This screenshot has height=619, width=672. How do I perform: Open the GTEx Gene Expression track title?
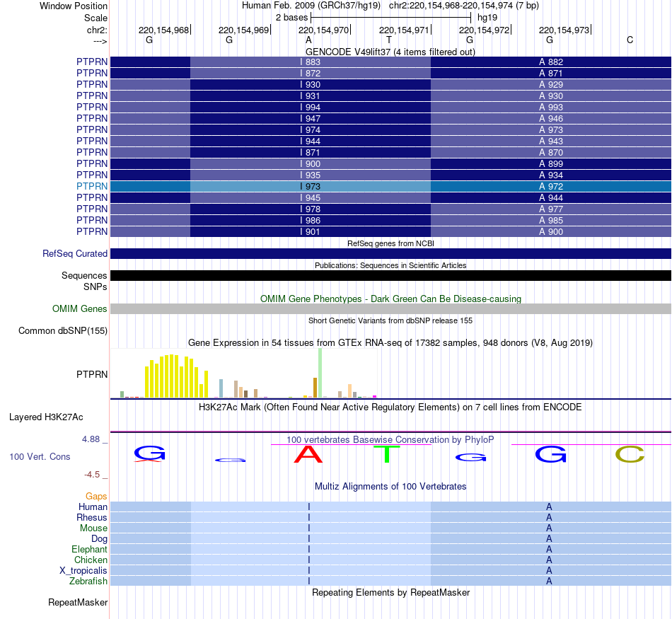pyautogui.click(x=390, y=343)
